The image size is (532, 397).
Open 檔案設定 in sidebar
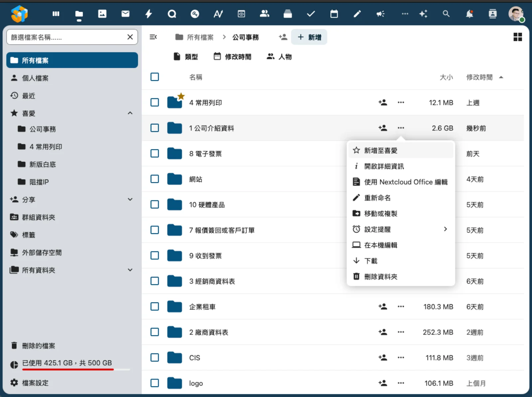(x=72, y=383)
